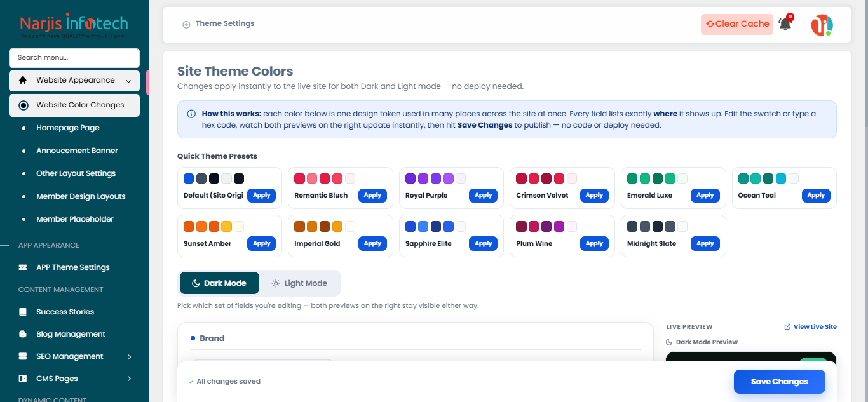Apply the Ocean Teal preset
This screenshot has width=868, height=402.
click(816, 196)
